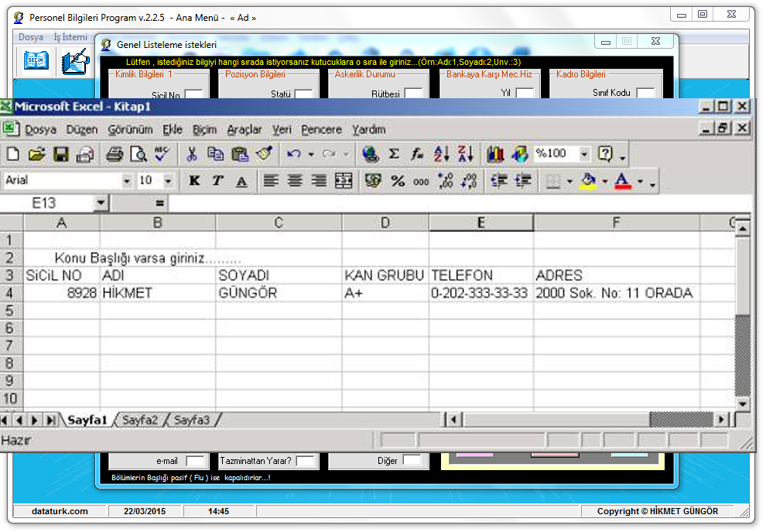Open the Düzen menu
Viewport: 766px width, 532px height.
click(82, 129)
